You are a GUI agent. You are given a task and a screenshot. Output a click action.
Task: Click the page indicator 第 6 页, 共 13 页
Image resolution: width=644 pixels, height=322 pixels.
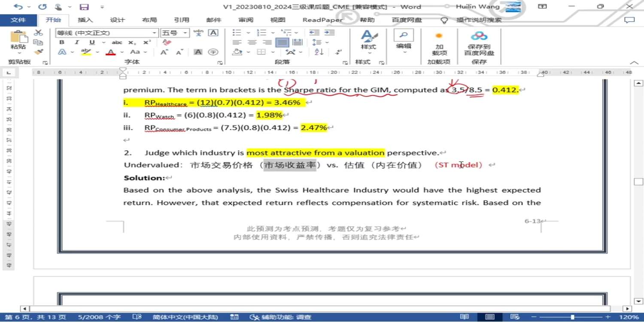36,317
